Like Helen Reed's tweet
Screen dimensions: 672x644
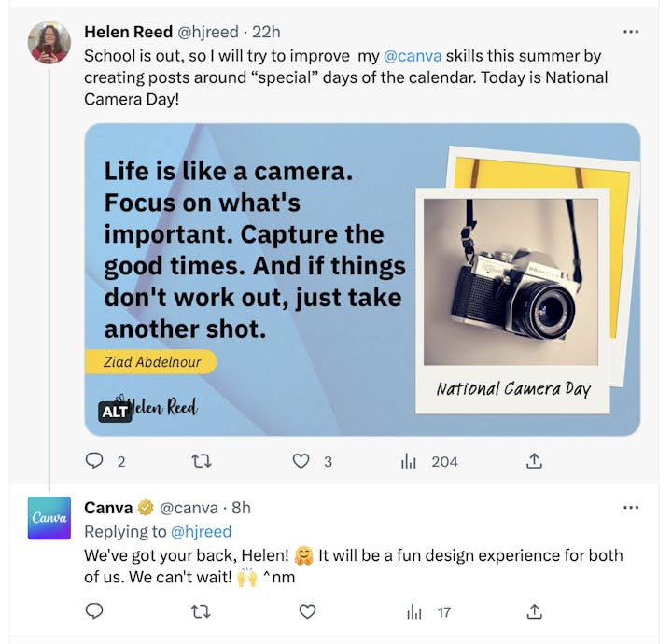tap(301, 461)
